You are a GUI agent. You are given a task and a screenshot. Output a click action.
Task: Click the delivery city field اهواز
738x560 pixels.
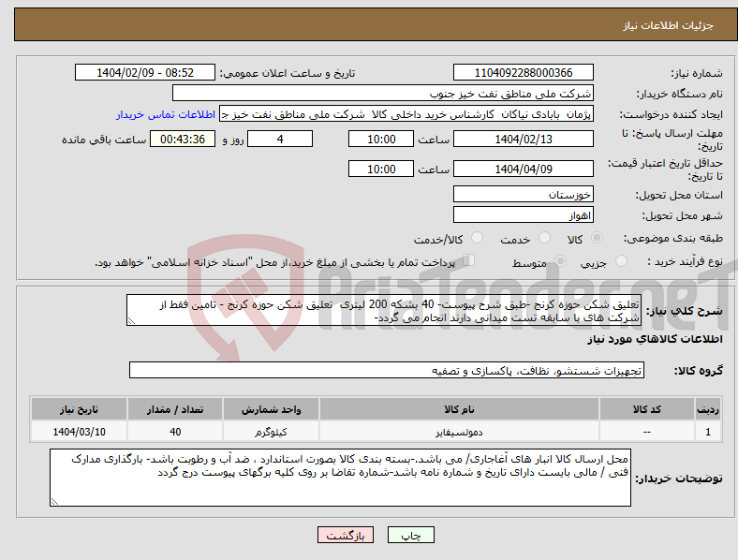coord(523,214)
